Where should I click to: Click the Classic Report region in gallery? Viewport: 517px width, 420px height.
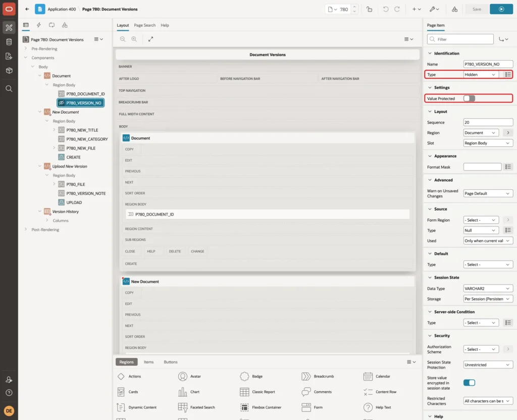tap(257, 392)
